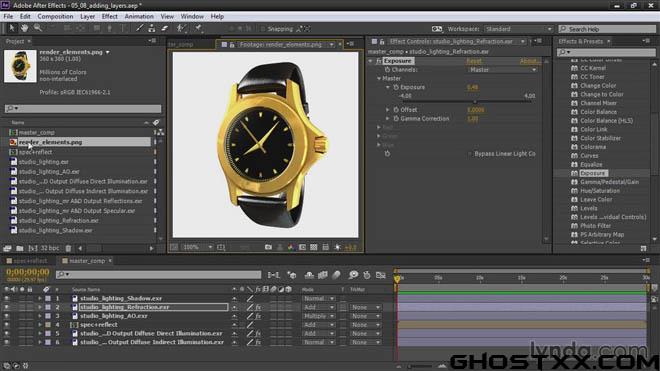
Task: Select studio_lighting_Shadow.exr in Project panel
Action: 55,230
